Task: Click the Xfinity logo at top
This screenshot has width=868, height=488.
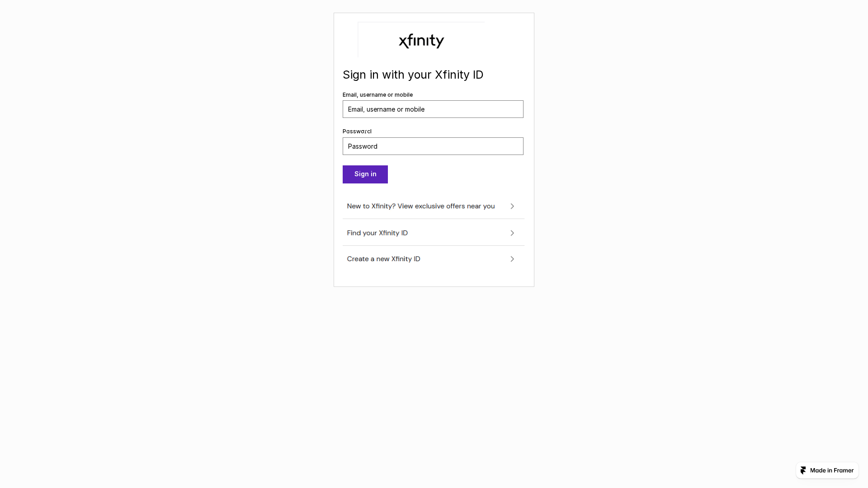Action: [421, 41]
